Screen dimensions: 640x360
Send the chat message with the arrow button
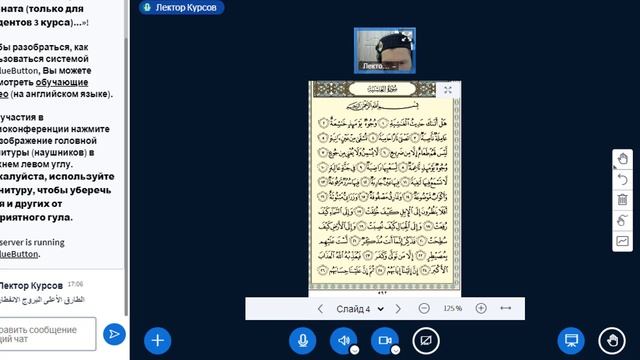114,334
